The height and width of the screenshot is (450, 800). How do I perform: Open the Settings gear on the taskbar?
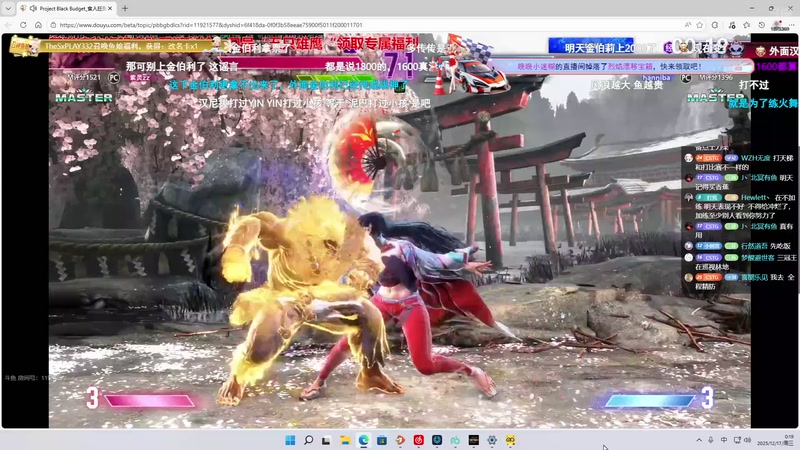tap(492, 440)
